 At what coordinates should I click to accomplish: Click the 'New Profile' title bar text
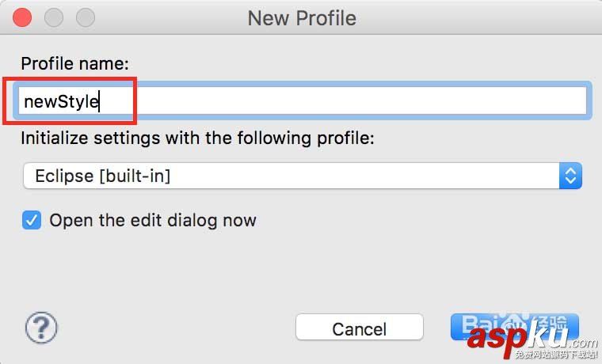click(301, 17)
